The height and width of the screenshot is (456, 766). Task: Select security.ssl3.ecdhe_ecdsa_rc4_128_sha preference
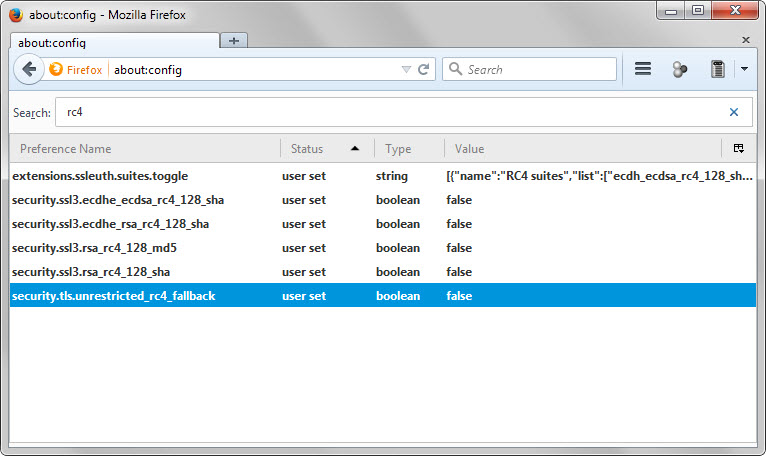point(383,200)
